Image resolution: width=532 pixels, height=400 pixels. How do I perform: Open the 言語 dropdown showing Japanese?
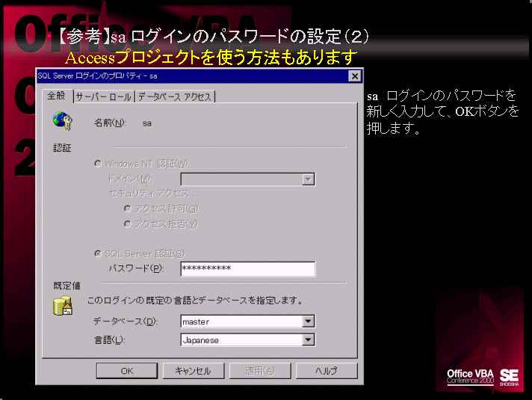308,339
